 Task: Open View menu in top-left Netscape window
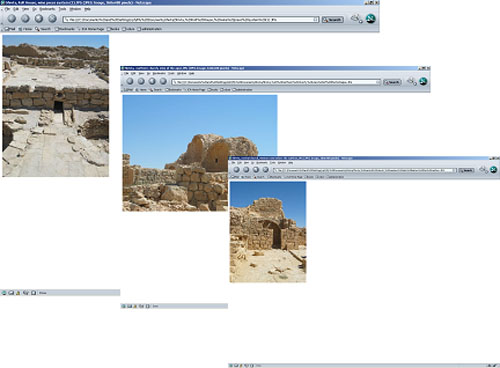[x=25, y=9]
